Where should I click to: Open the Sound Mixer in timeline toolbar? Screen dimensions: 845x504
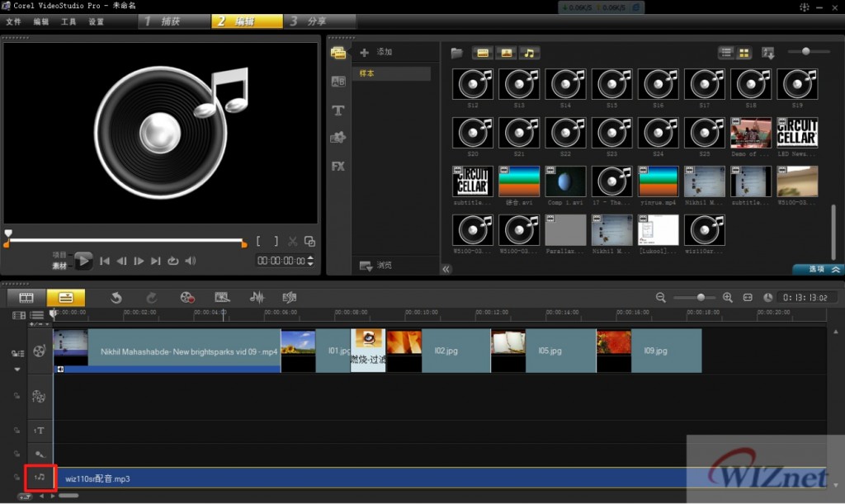[x=257, y=298]
